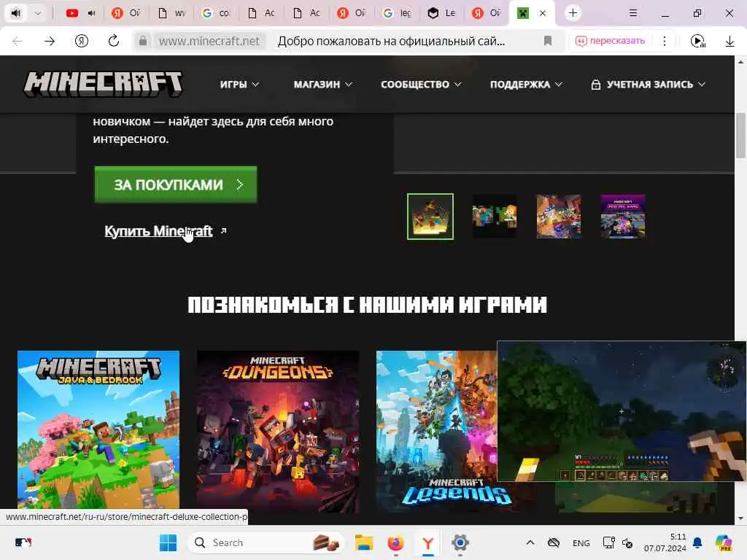Open the Minecraft Dungeons game card
The height and width of the screenshot is (560, 747).
click(x=278, y=431)
